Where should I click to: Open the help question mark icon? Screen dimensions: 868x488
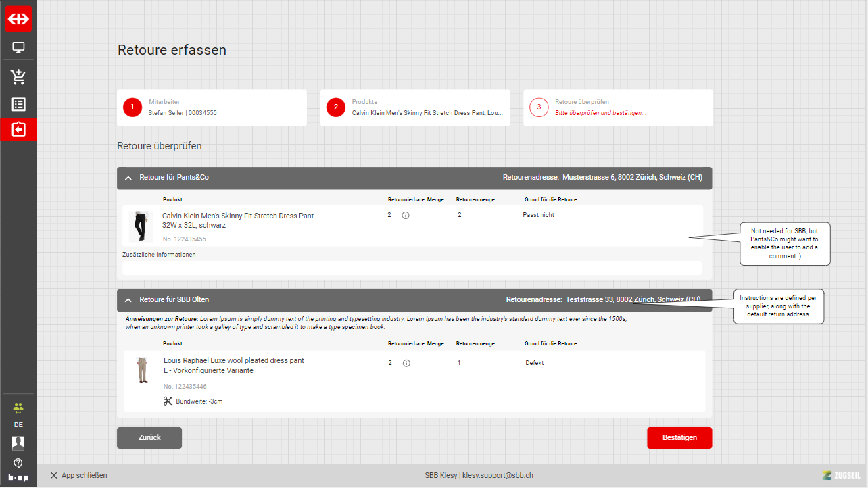pyautogui.click(x=18, y=463)
